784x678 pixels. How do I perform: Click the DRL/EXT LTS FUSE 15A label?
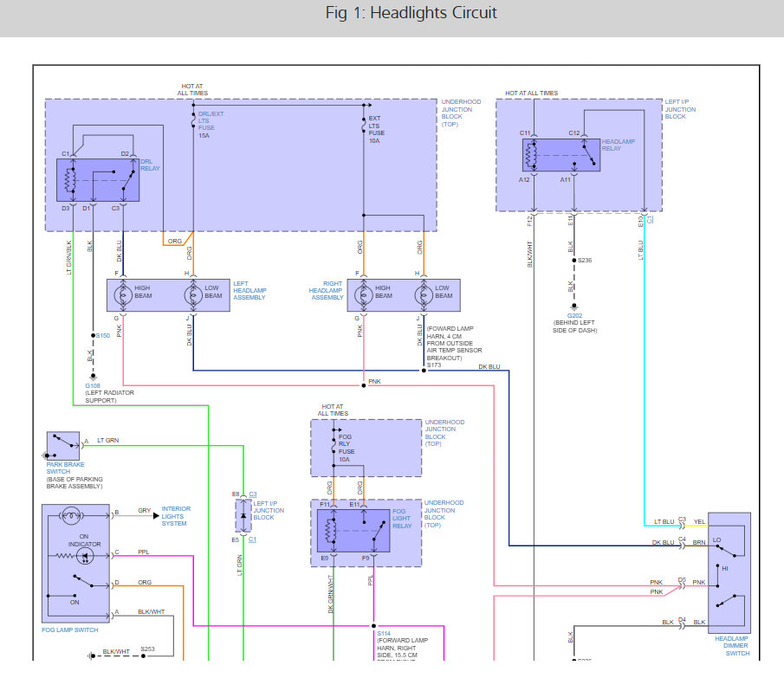pyautogui.click(x=211, y=125)
